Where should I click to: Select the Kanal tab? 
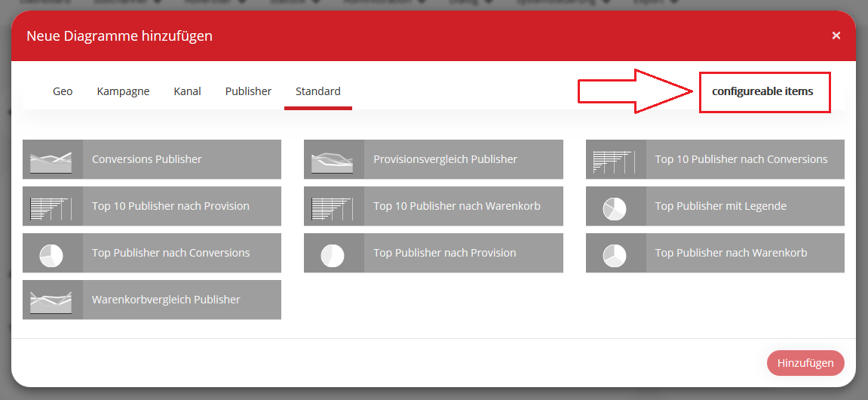[187, 91]
